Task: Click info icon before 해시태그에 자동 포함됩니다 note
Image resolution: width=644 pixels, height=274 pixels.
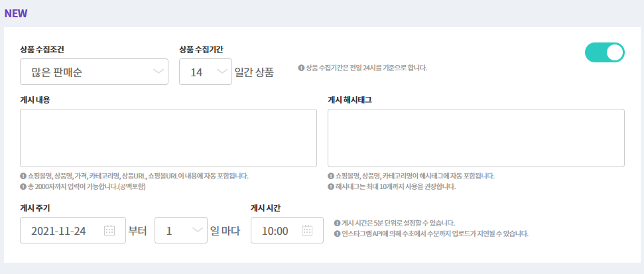Action: [331, 176]
